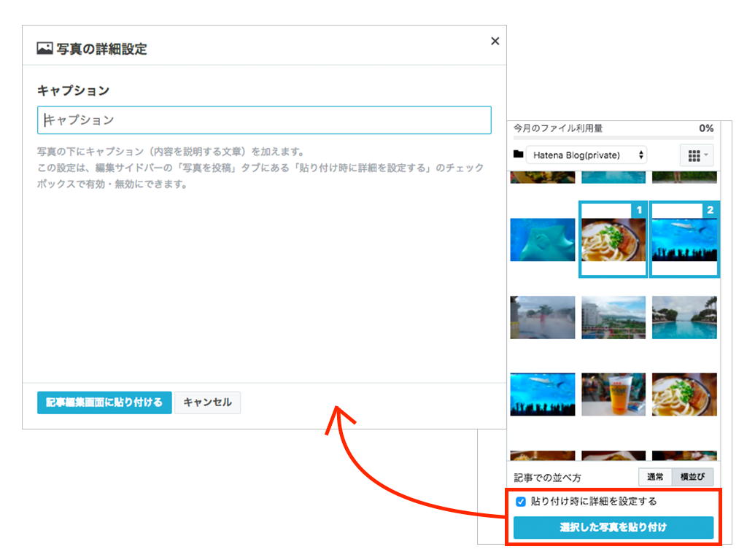The width and height of the screenshot is (747, 560).
Task: Click the キャプション text input field
Action: click(x=264, y=120)
